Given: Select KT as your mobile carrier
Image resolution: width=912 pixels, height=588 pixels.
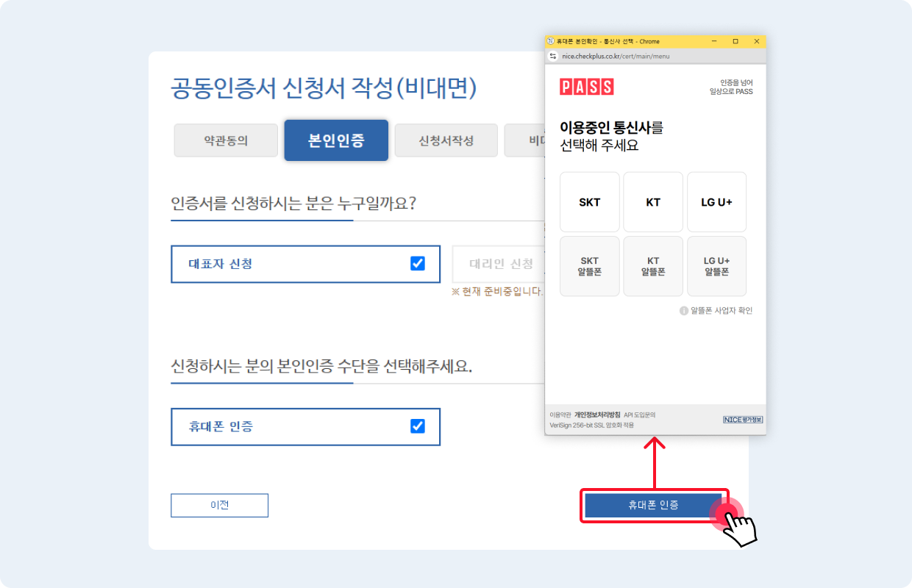Looking at the screenshot, I should click(x=653, y=201).
